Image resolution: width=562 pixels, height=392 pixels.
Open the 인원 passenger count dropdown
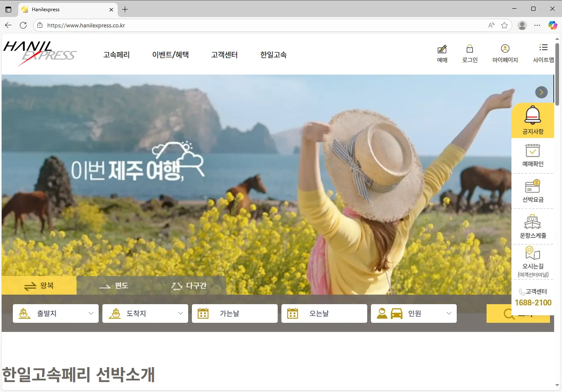pyautogui.click(x=414, y=313)
